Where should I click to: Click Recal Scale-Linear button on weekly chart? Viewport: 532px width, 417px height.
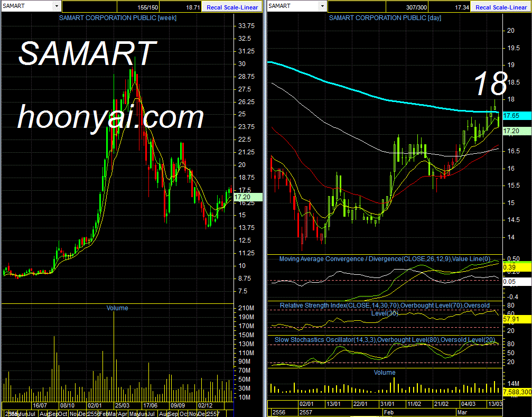[232, 7]
